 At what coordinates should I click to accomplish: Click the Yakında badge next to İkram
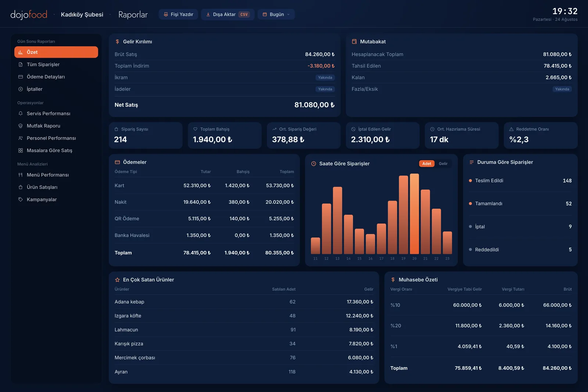click(325, 78)
